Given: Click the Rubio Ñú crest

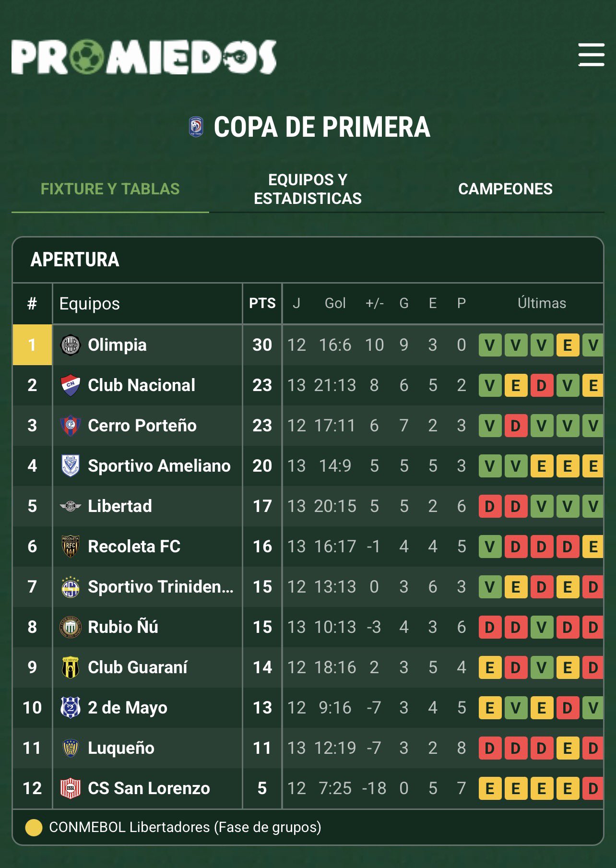Looking at the screenshot, I should coord(71,627).
